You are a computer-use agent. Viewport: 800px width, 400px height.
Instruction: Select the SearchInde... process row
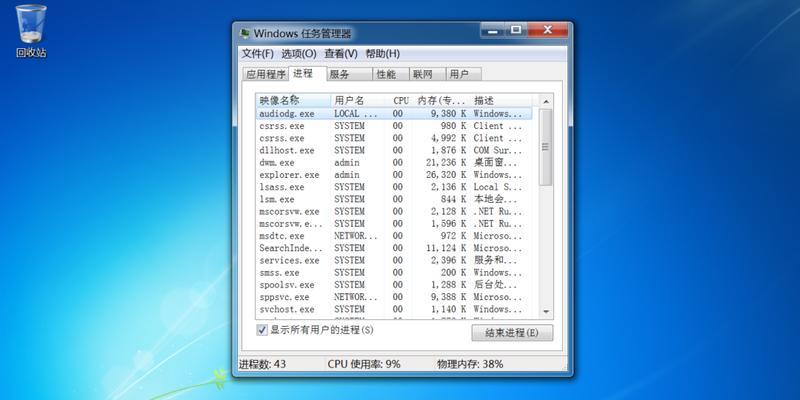[394, 248]
